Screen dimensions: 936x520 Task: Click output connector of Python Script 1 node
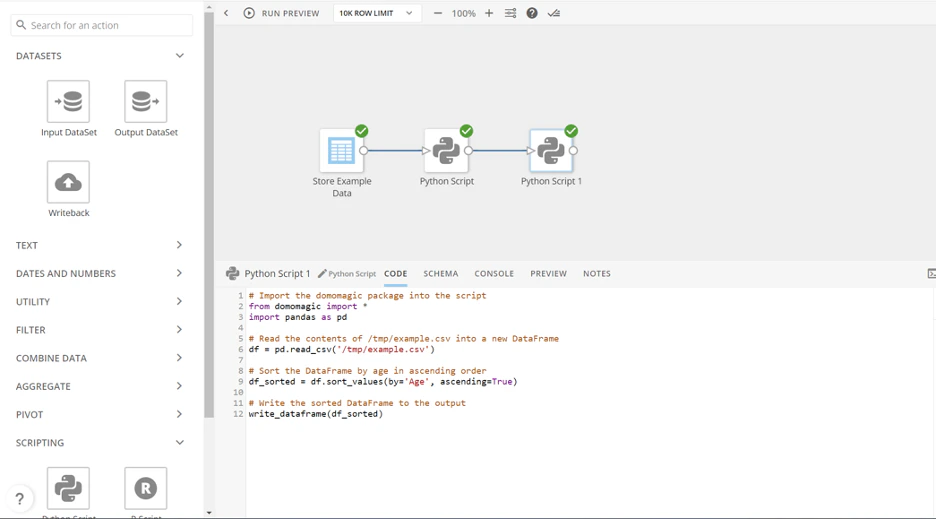click(x=573, y=150)
